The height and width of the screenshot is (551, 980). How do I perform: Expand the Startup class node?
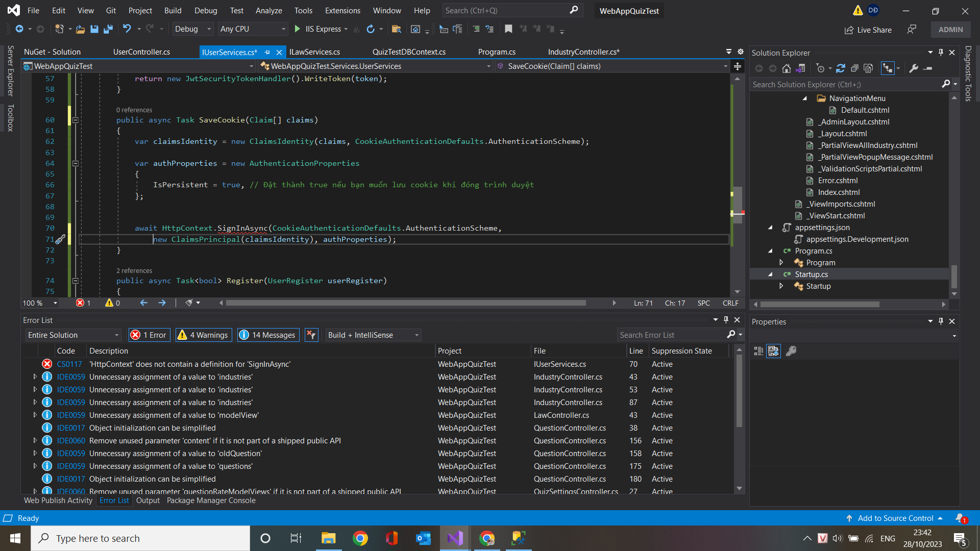point(781,286)
